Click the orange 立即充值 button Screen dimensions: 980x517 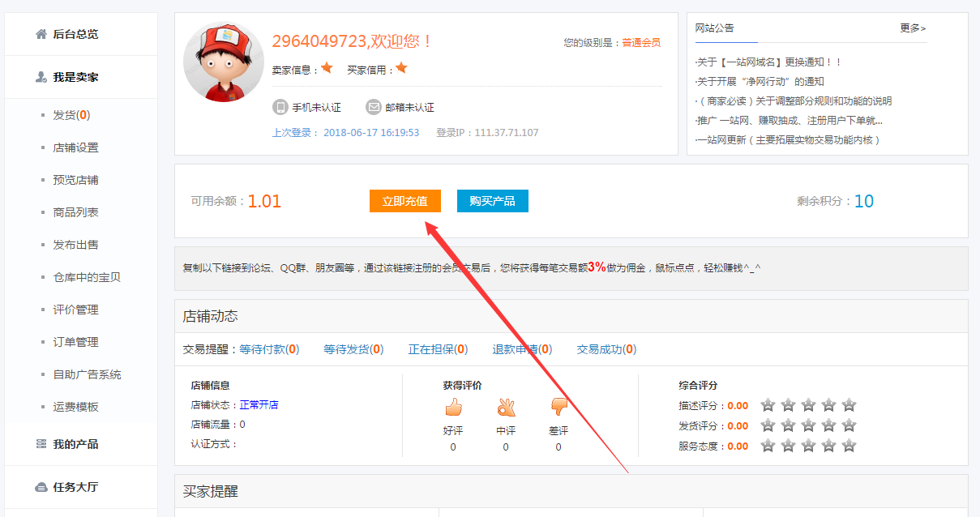click(405, 201)
